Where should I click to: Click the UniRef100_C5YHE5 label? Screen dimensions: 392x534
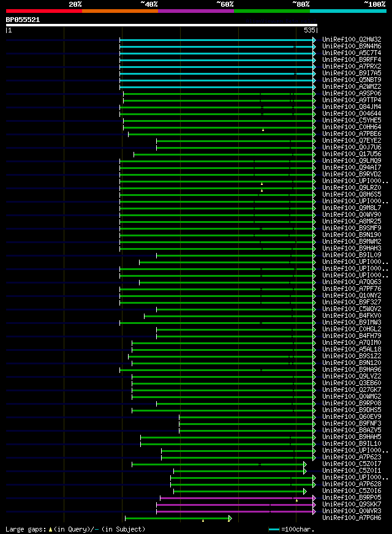coord(352,121)
